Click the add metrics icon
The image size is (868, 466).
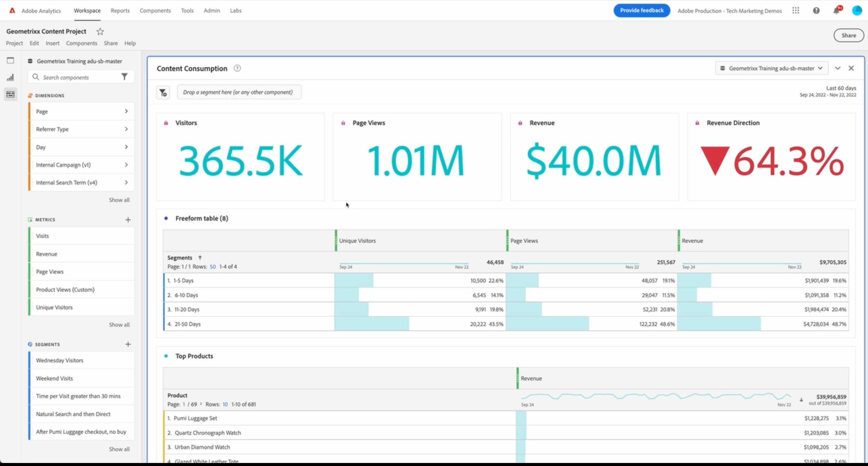127,219
